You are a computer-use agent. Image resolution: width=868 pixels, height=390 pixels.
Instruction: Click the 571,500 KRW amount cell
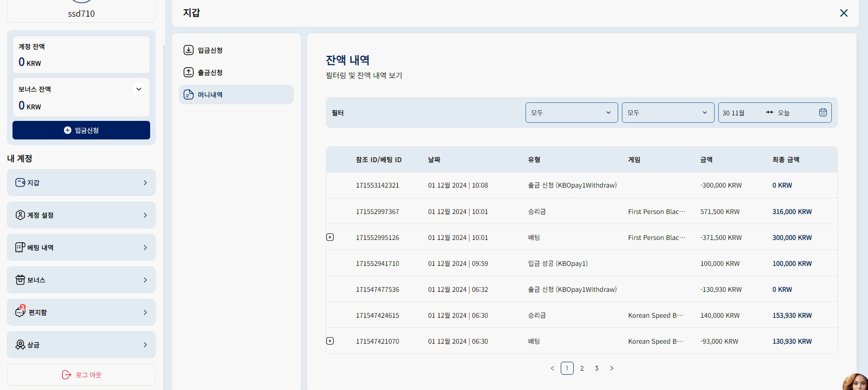point(720,212)
